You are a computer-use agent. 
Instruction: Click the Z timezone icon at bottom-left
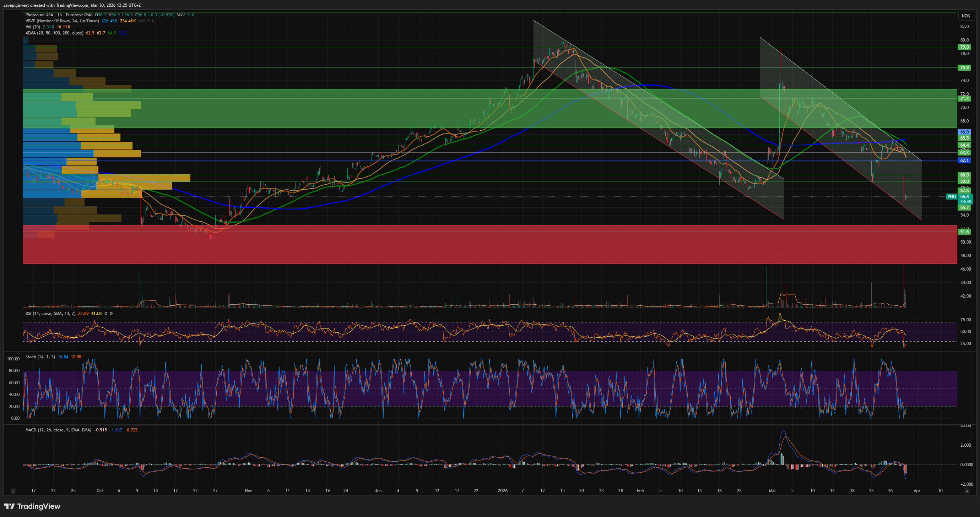(x=13, y=491)
